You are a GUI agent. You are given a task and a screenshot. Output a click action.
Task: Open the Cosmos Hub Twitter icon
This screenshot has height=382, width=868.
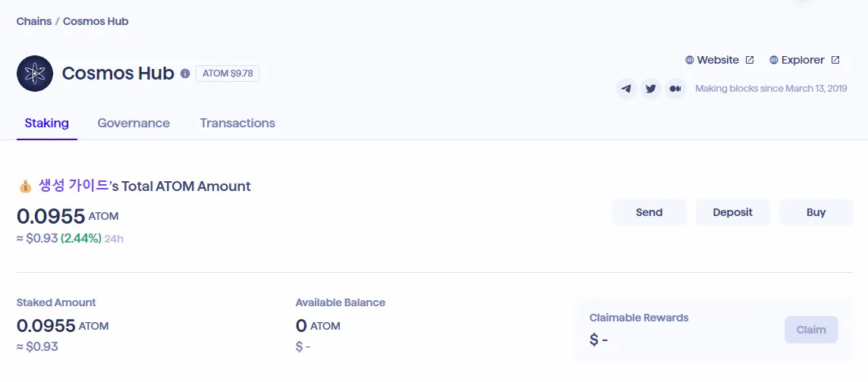tap(650, 89)
